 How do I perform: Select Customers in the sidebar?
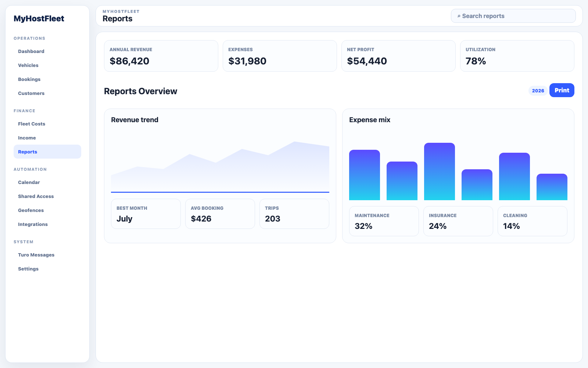[47, 93]
